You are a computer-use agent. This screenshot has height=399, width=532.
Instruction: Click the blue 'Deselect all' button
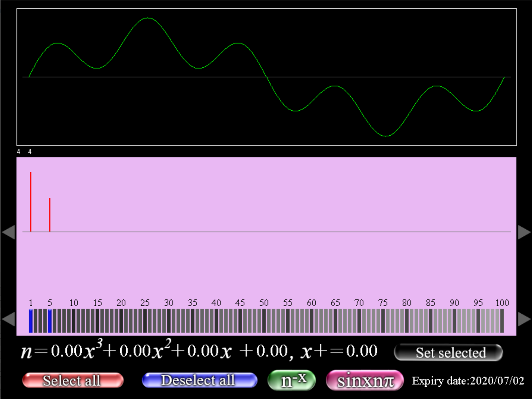pyautogui.click(x=200, y=380)
